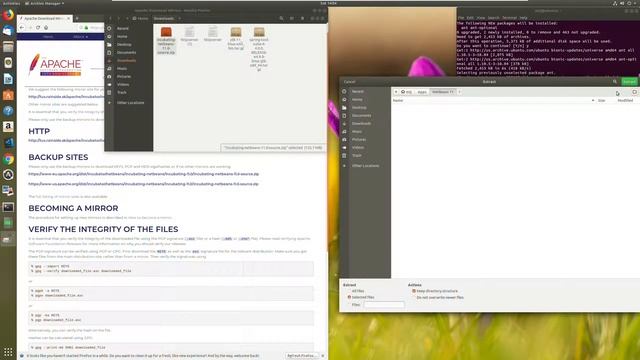This screenshot has height=360, width=640.
Task: Open Activities overview in top bar
Action: tap(11, 3)
